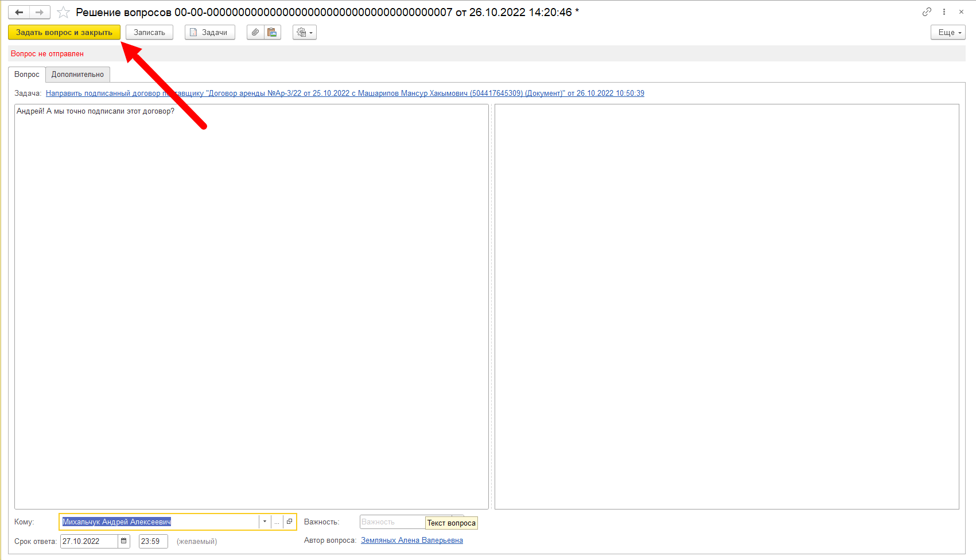Click Задать вопрос и закрыть button
The image size is (976, 560).
[x=64, y=32]
